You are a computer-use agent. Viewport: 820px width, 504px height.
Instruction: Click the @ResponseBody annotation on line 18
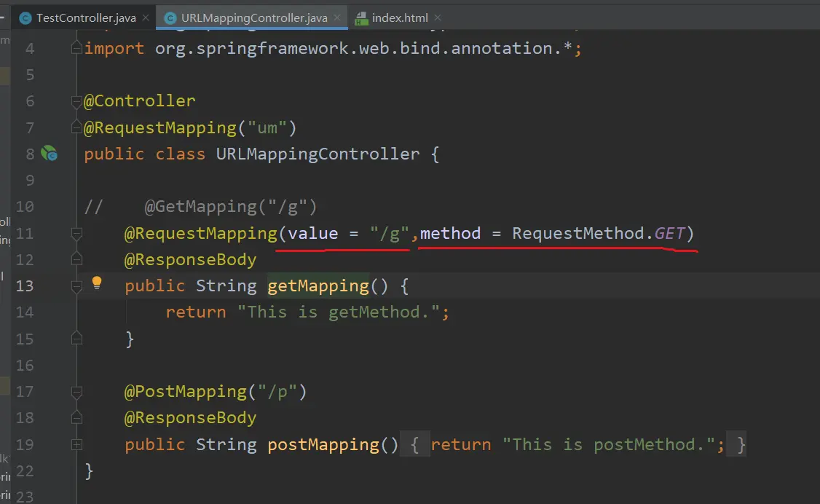[x=190, y=418]
